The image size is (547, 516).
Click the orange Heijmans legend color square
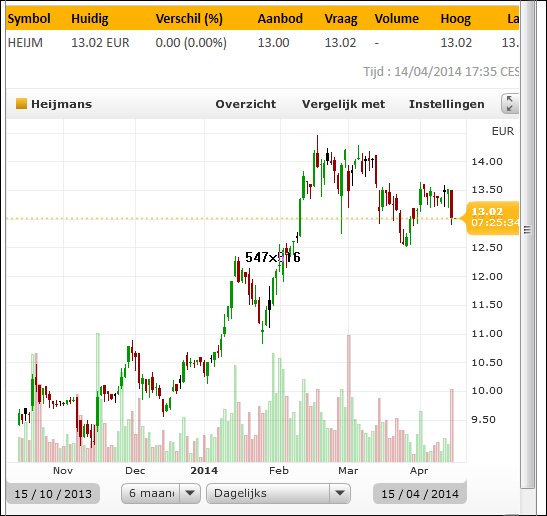pos(21,104)
